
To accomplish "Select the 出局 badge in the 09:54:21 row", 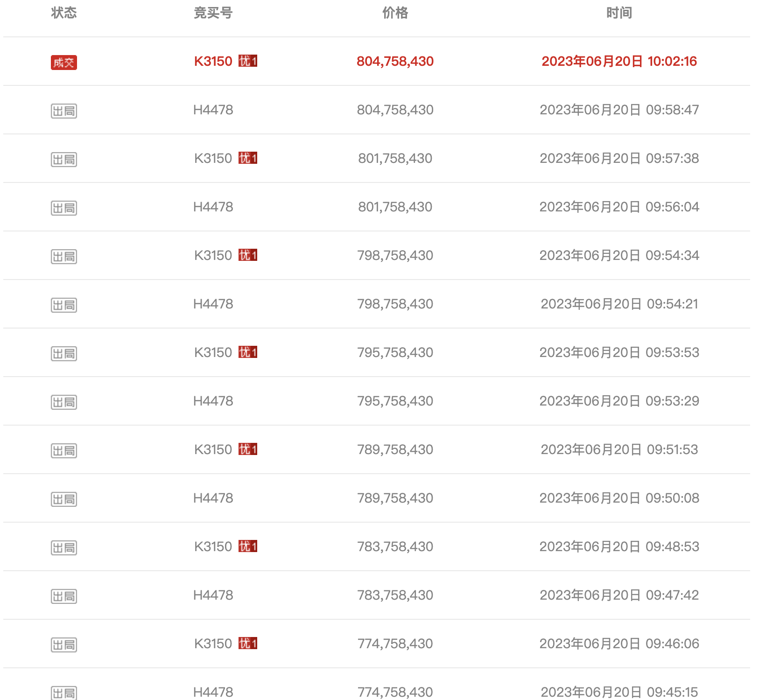I will tap(64, 305).
